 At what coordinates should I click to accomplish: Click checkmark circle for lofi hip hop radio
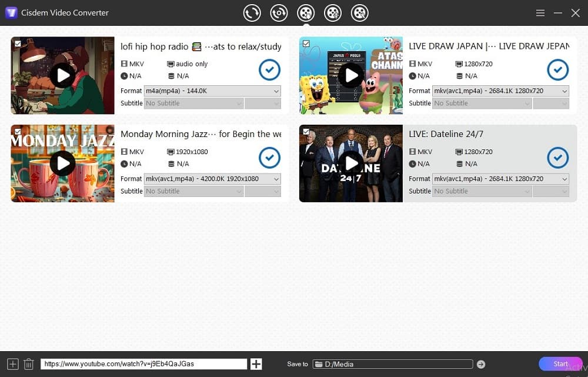(269, 70)
